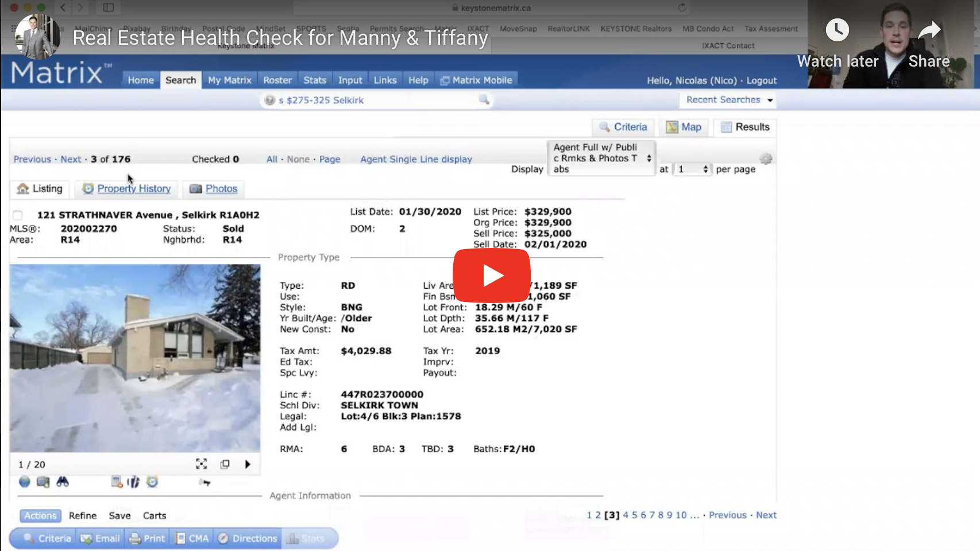
Task: Click the Page selection link
Action: tap(330, 159)
